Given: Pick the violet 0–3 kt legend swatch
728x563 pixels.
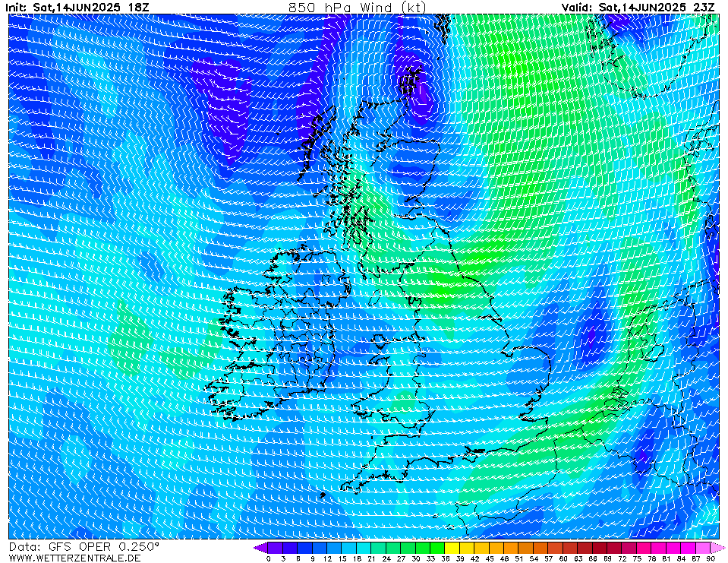Looking at the screenshot, I should point(276,548).
